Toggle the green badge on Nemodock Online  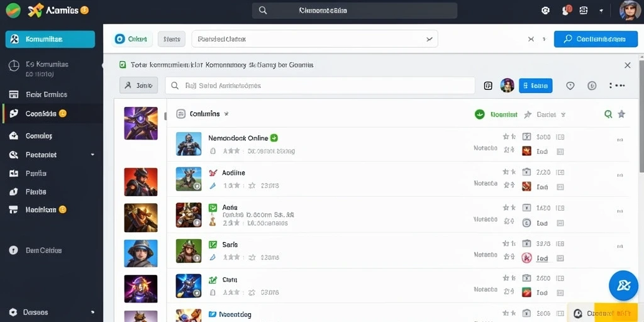click(x=274, y=138)
